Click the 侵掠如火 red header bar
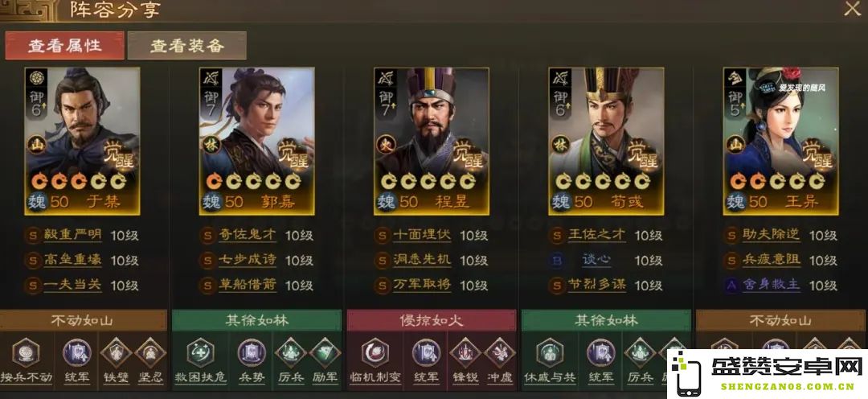Image resolution: width=868 pixels, height=399 pixels. pos(432,320)
